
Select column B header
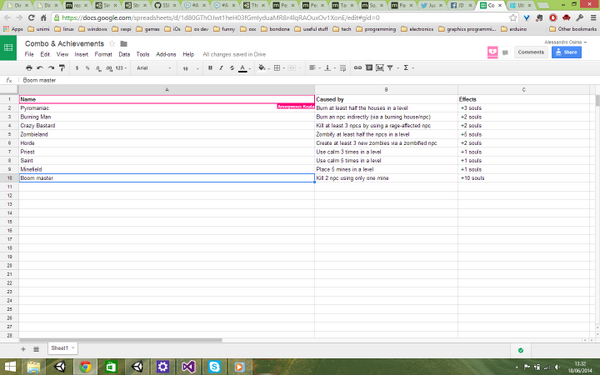(386, 90)
